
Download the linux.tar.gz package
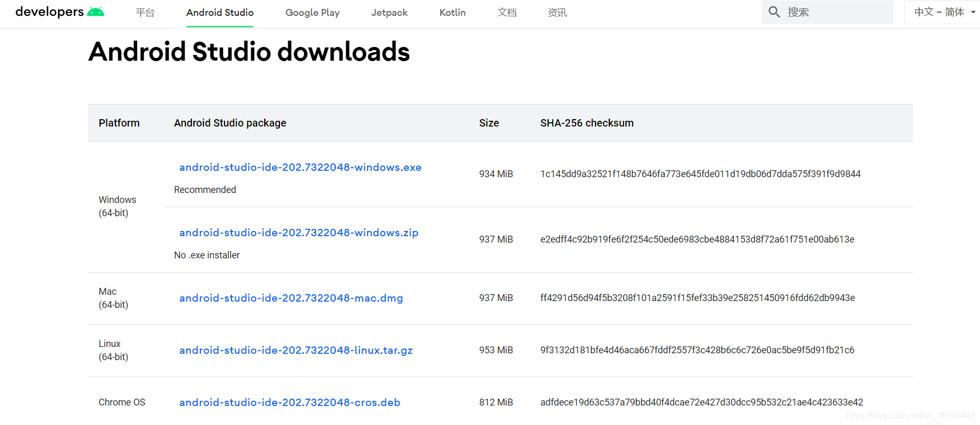tap(296, 350)
